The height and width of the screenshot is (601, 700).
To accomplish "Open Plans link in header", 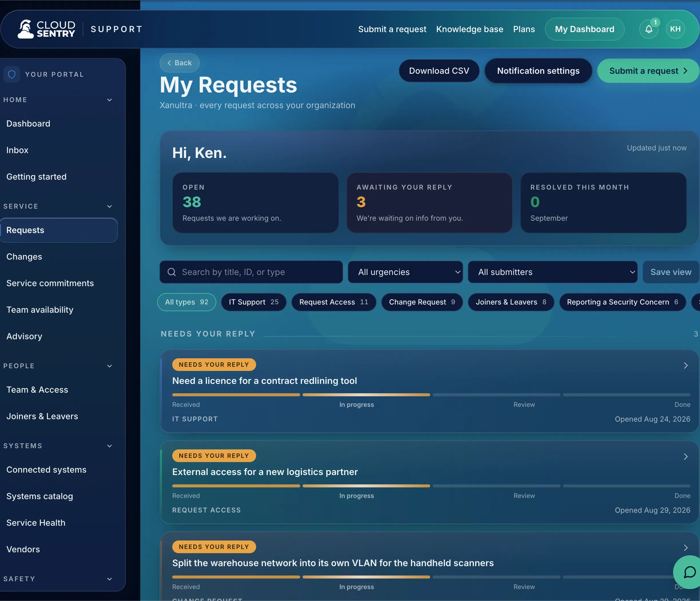I will click(x=524, y=29).
